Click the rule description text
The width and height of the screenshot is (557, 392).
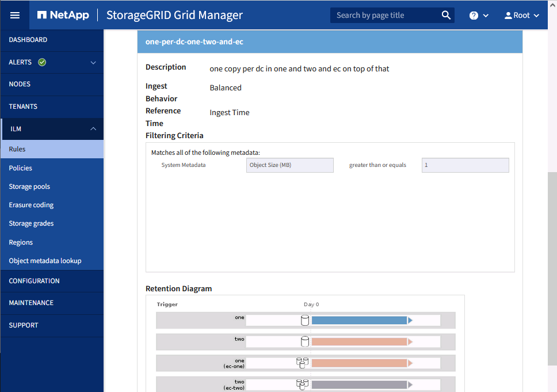[x=299, y=69]
